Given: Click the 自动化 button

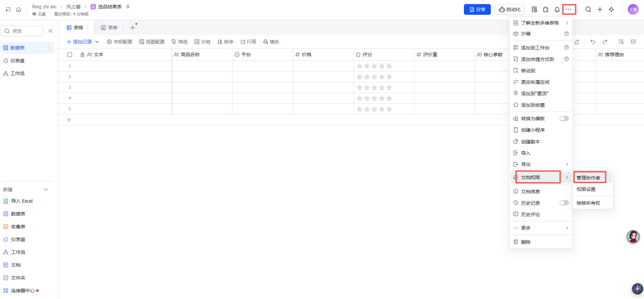Looking at the screenshot, I should pyautogui.click(x=510, y=10).
